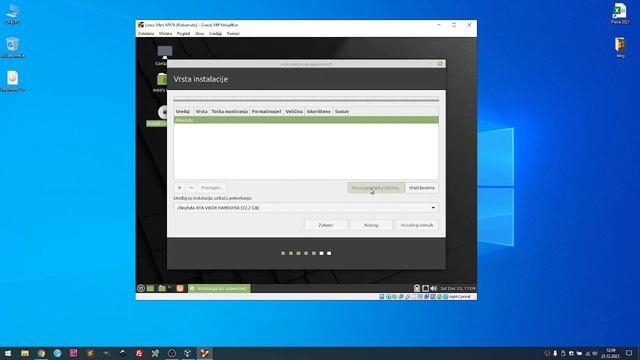Open File Explorer from Windows taskbar
Screen dimensions: 640x360
[x=25, y=353]
